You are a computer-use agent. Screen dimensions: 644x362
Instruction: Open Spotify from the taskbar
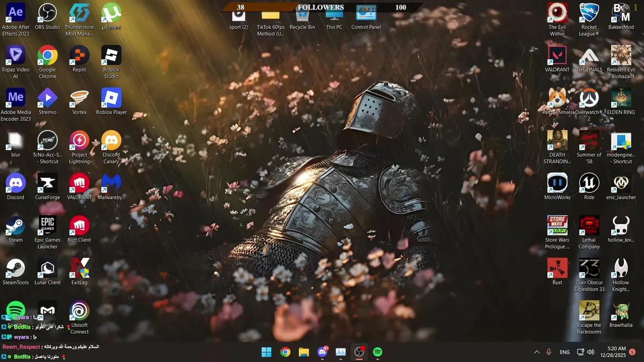378,352
